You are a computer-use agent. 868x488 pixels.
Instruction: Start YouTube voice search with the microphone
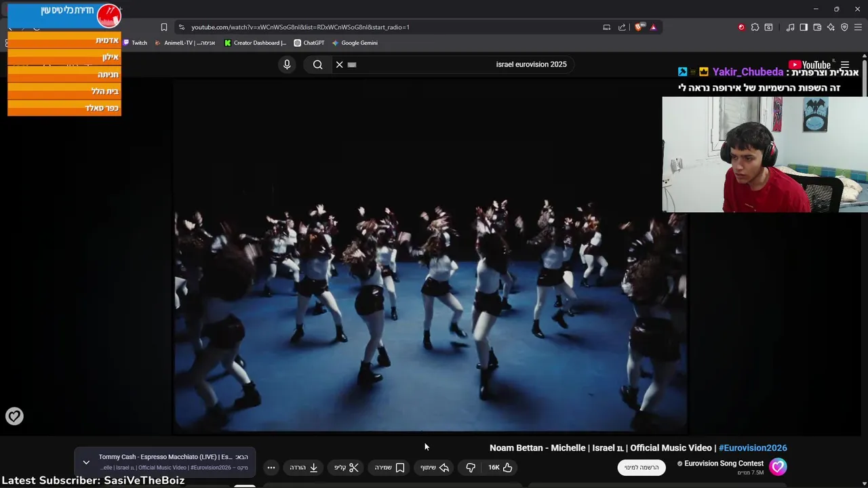pos(287,64)
